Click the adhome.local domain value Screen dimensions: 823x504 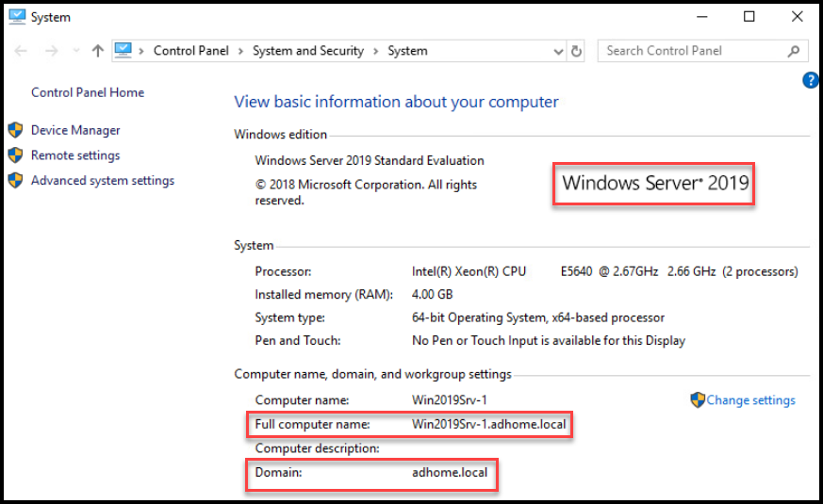[x=450, y=473]
